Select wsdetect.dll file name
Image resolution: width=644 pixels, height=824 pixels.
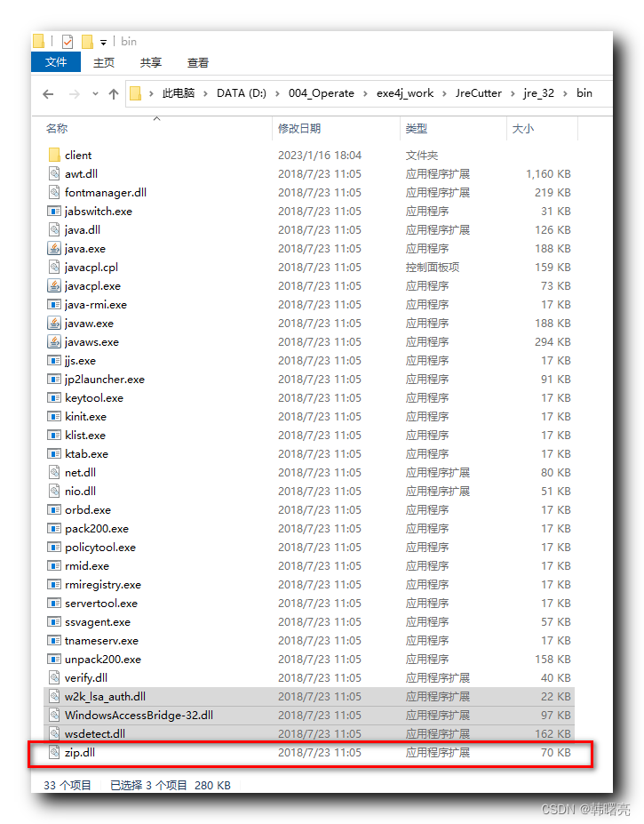[x=94, y=733]
